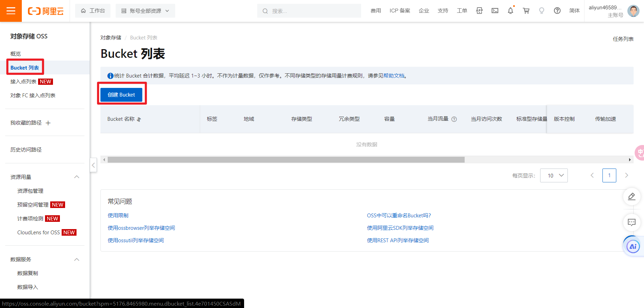Open the API tool icon in header
The width and height of the screenshot is (644, 308).
point(479,11)
